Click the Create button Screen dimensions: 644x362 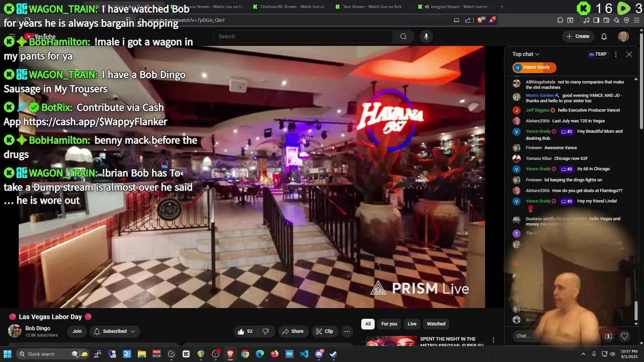(x=578, y=36)
